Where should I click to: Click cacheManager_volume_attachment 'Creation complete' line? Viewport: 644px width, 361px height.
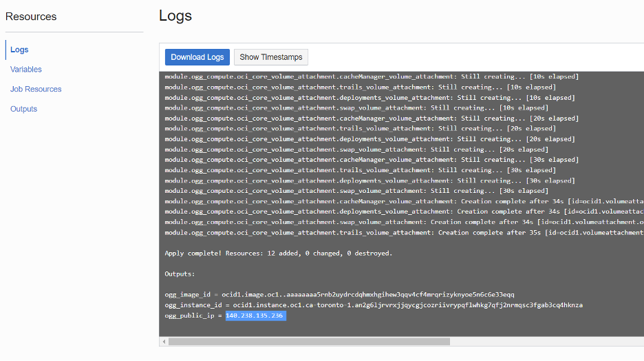tap(404, 201)
